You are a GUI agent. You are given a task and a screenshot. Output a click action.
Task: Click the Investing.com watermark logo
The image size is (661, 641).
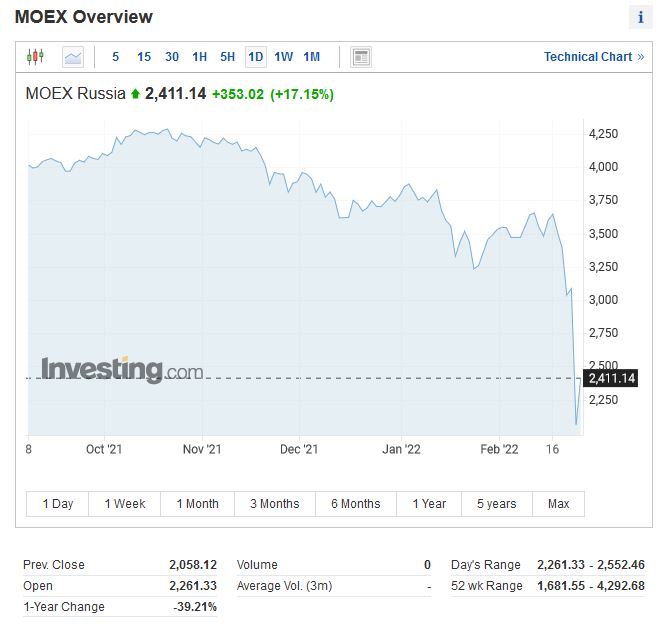tap(121, 370)
